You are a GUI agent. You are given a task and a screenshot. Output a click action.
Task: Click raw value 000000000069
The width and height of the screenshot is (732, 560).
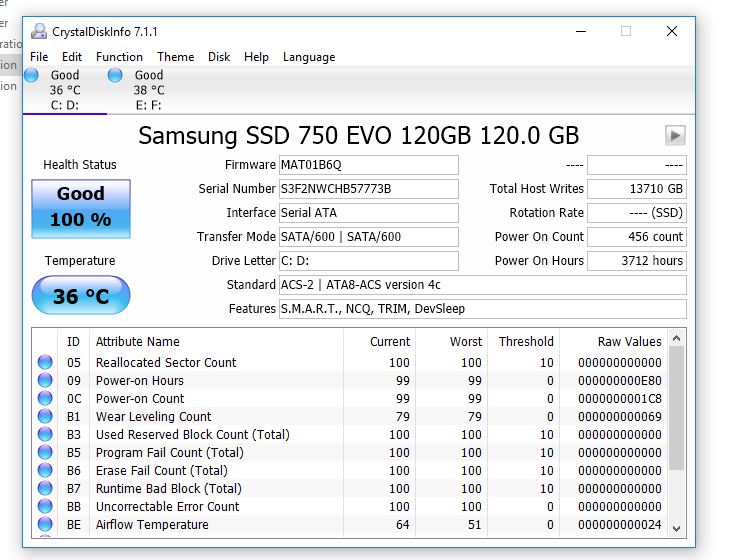point(619,417)
